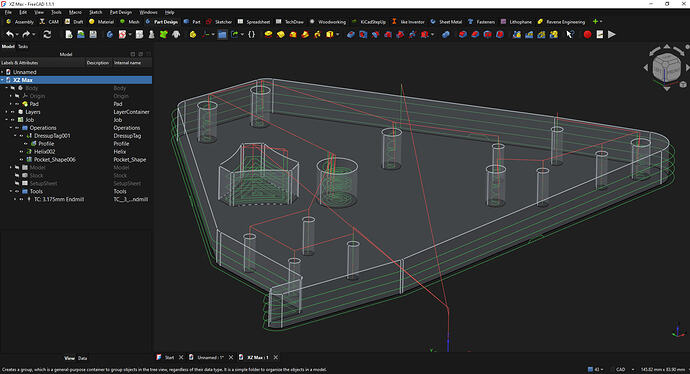The image size is (690, 374).
Task: Click the Undo arrow icon
Action: click(10, 34)
